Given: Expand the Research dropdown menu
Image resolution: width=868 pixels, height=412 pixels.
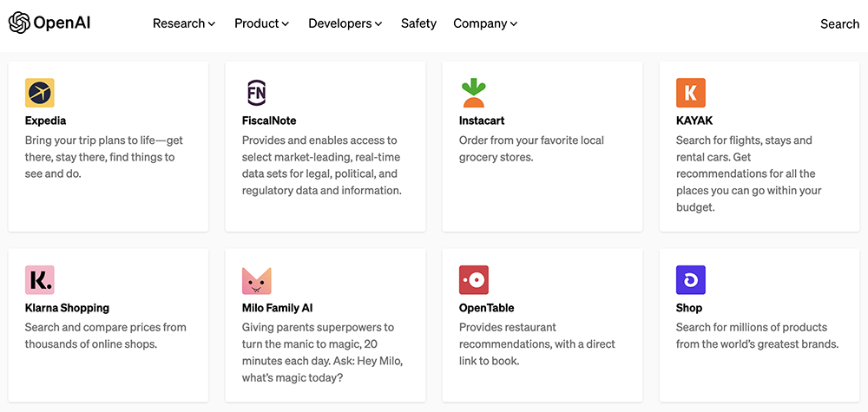Looking at the screenshot, I should tap(184, 23).
